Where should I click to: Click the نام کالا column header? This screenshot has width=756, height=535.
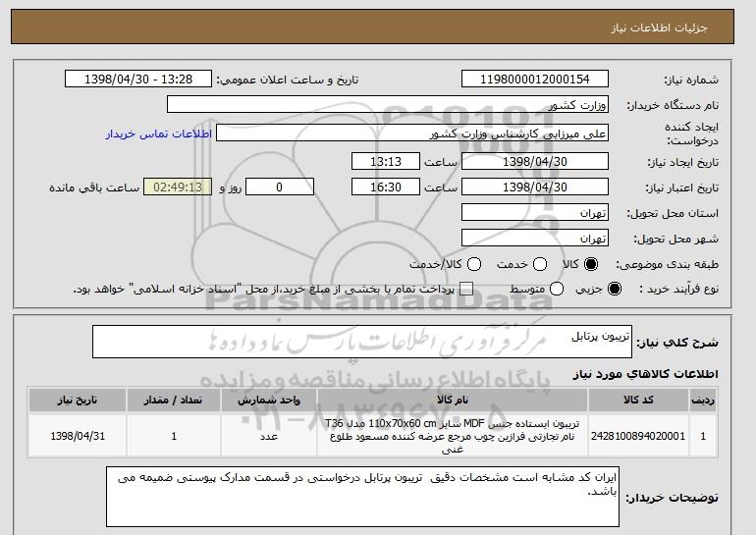(x=453, y=401)
